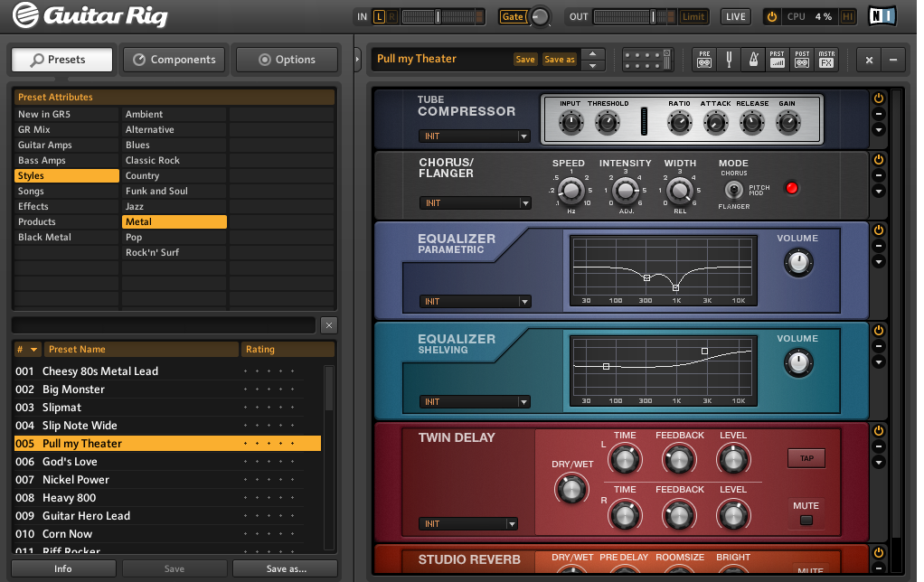Minimize the Twin Delay module

[878, 446]
